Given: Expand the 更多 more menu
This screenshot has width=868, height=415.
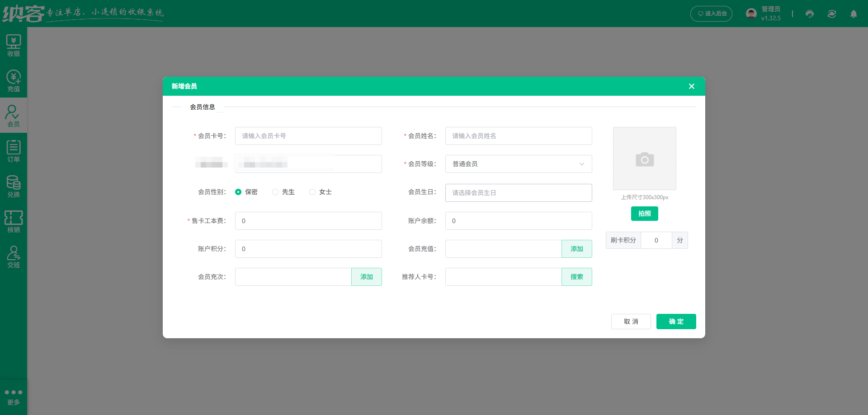Looking at the screenshot, I should pos(14,395).
